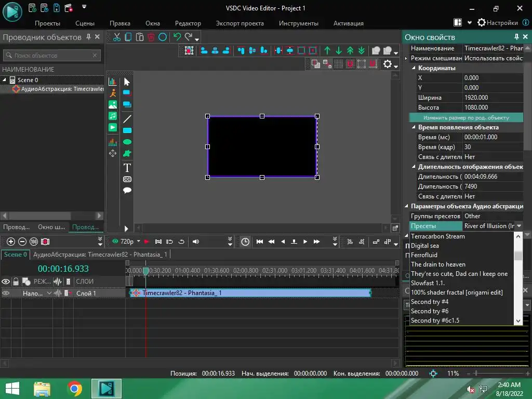Image resolution: width=532 pixels, height=399 pixels.
Task: Toggle the timeline volume speaker button
Action: 196,242
